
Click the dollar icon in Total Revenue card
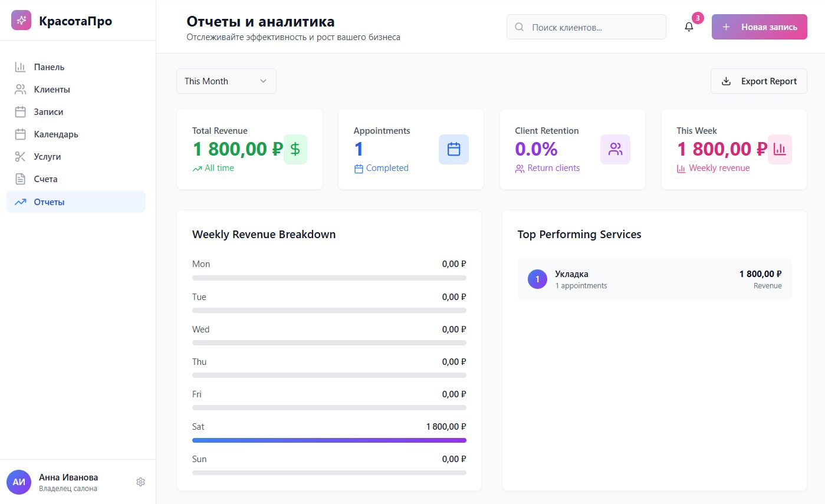295,149
